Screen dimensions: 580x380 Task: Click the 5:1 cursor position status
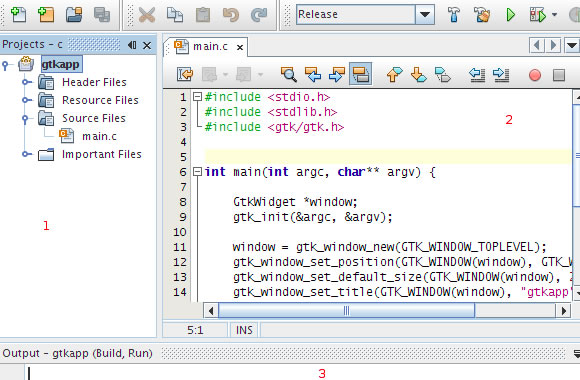[x=195, y=330]
